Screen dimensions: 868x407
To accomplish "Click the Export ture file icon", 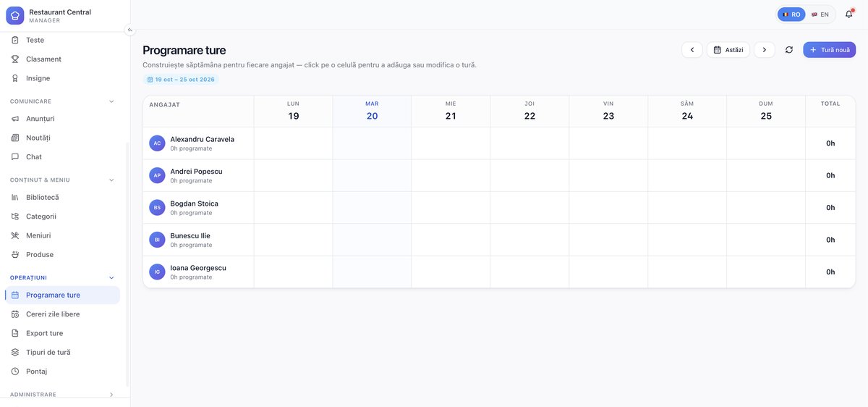I will point(15,333).
